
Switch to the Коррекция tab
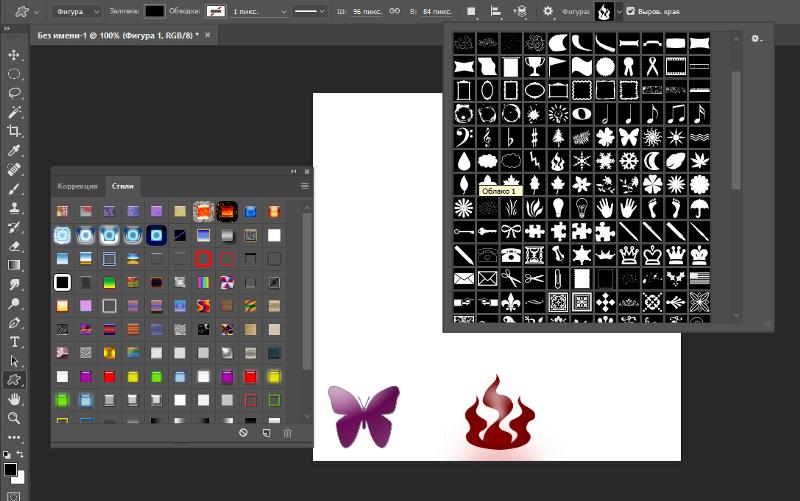click(77, 186)
